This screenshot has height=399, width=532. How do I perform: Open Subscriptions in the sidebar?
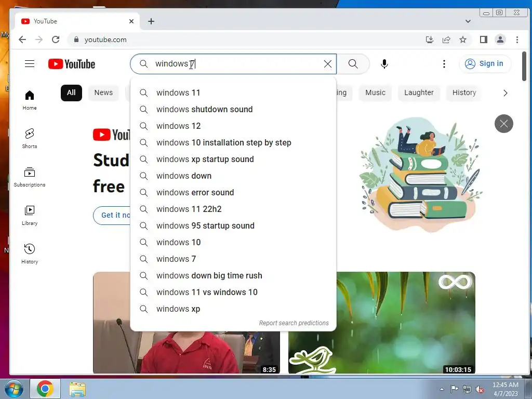[30, 177]
